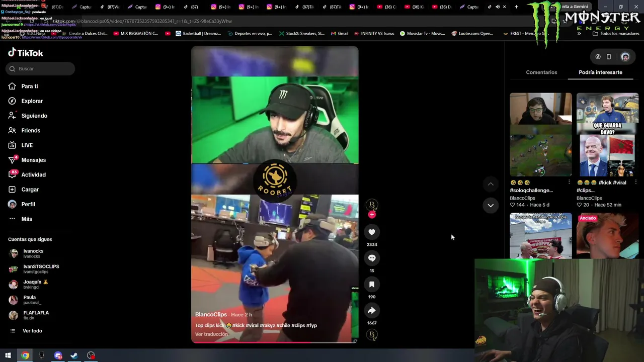Open more options for #kick #viral video
Screen dimensions: 644x362
coord(636,183)
